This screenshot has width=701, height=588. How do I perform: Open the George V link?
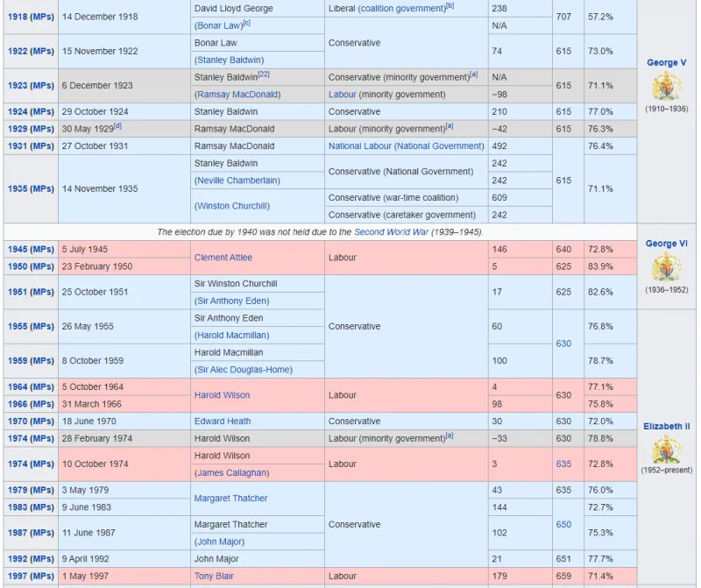pos(666,62)
